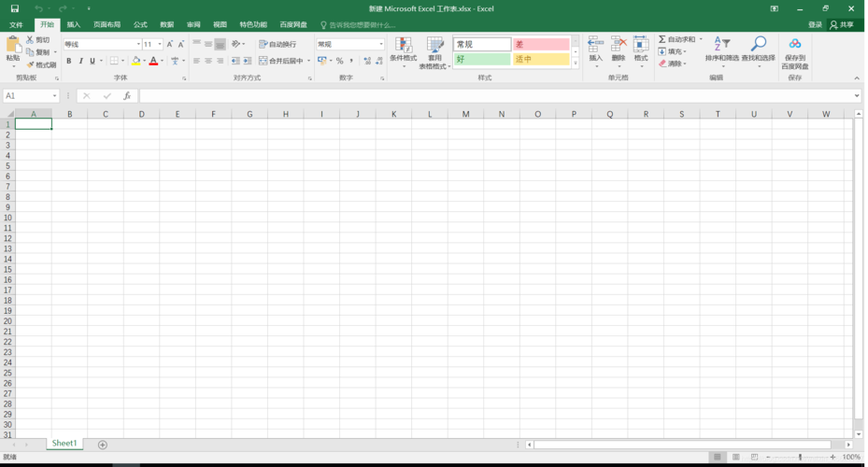Switch to the 数据 data tab
Screen dimensions: 868x467
(x=166, y=25)
